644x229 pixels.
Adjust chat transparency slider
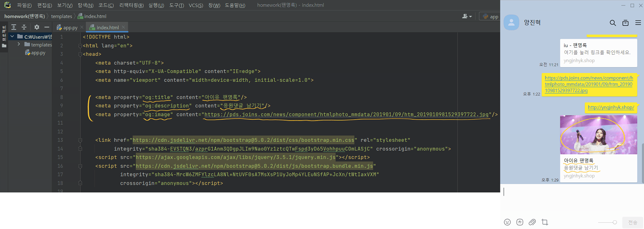click(x=608, y=222)
